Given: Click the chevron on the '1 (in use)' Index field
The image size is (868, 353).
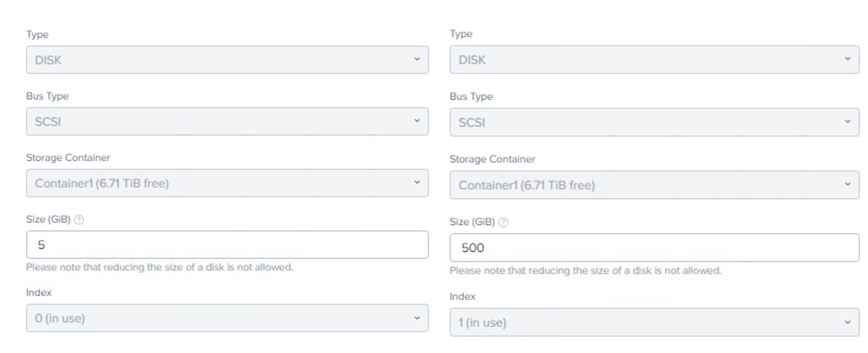Looking at the screenshot, I should [x=848, y=322].
